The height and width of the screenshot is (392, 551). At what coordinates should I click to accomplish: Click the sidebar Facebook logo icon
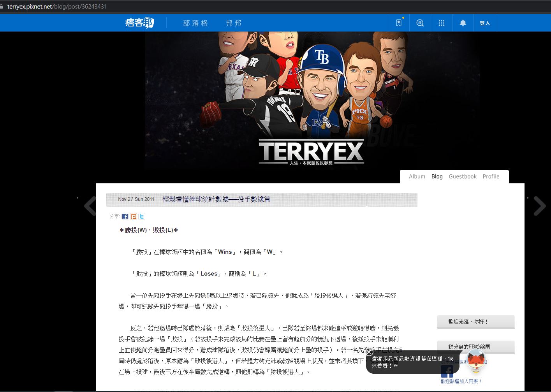coord(447,371)
